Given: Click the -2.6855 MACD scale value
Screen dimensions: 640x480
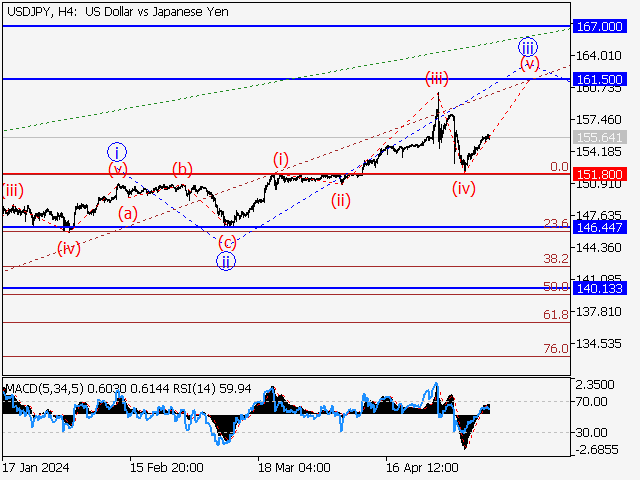Looking at the screenshot, I should pyautogui.click(x=597, y=450).
